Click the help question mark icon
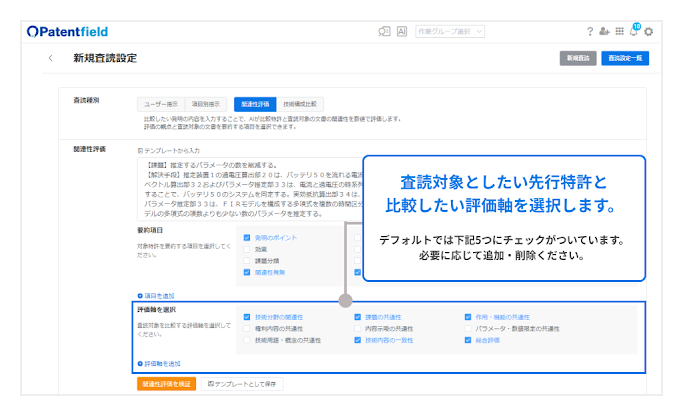This screenshot has height=416, width=683. [x=590, y=31]
